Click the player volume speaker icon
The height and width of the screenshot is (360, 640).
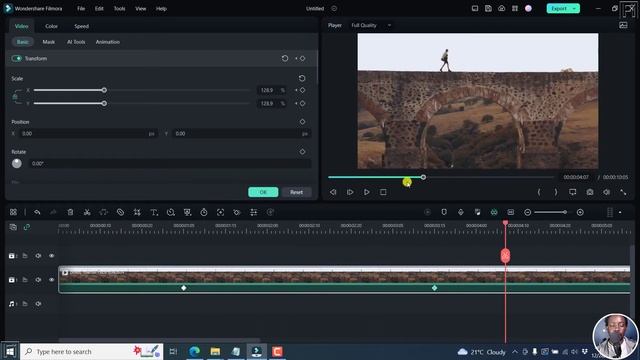(607, 192)
